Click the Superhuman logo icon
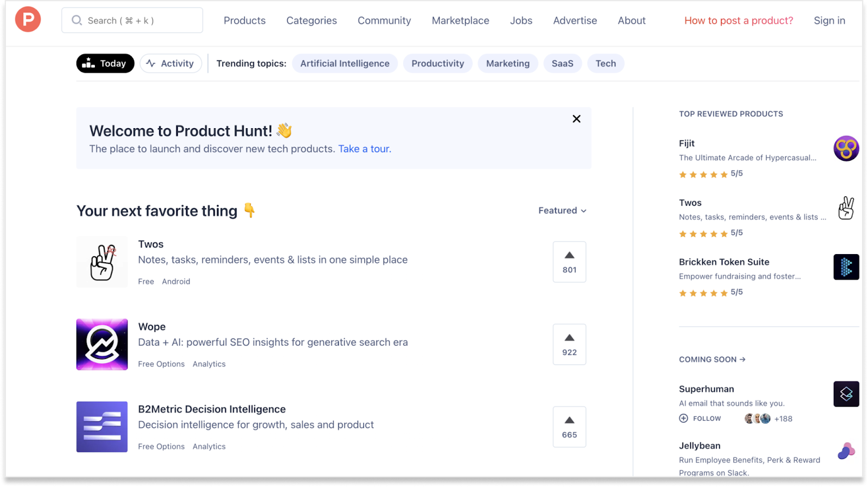 (846, 394)
